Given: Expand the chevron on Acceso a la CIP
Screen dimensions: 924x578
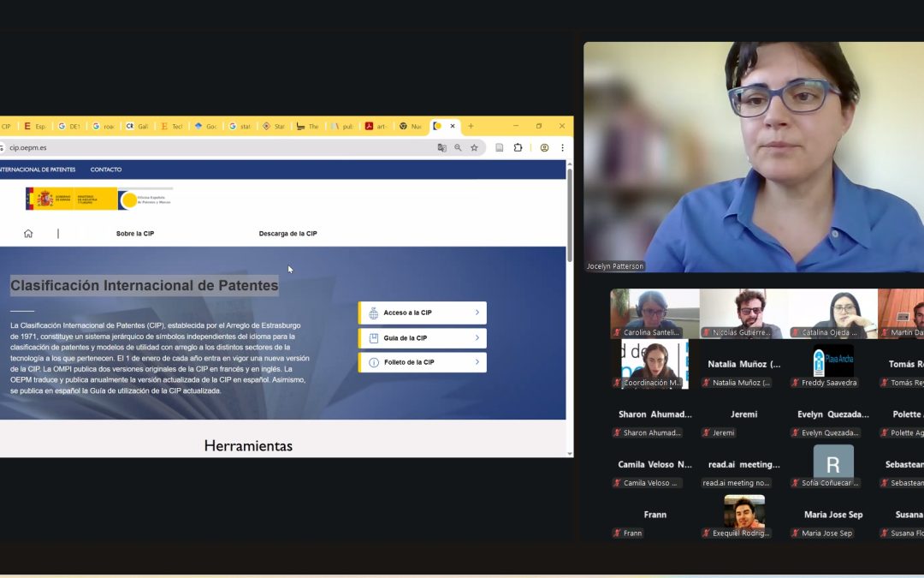Looking at the screenshot, I should [478, 312].
